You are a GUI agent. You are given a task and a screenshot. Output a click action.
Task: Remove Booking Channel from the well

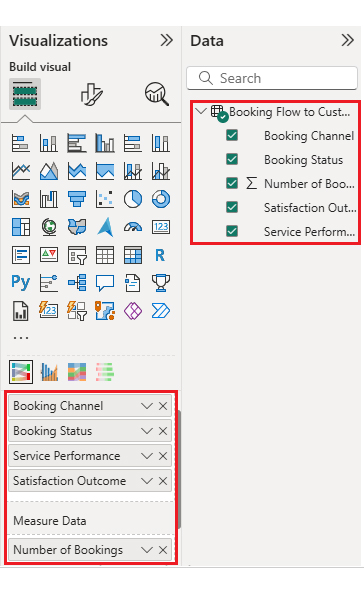click(x=163, y=406)
